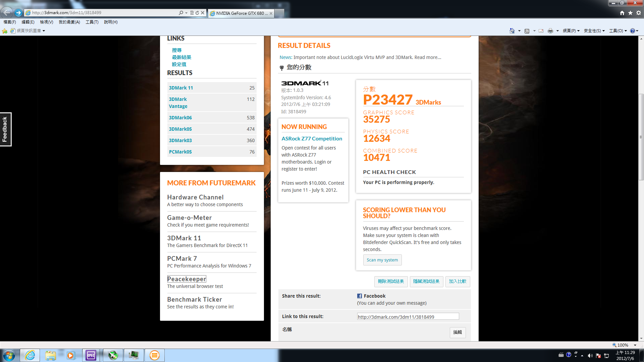Expand the Print dropdown arrow
644x362 pixels.
[x=557, y=31]
